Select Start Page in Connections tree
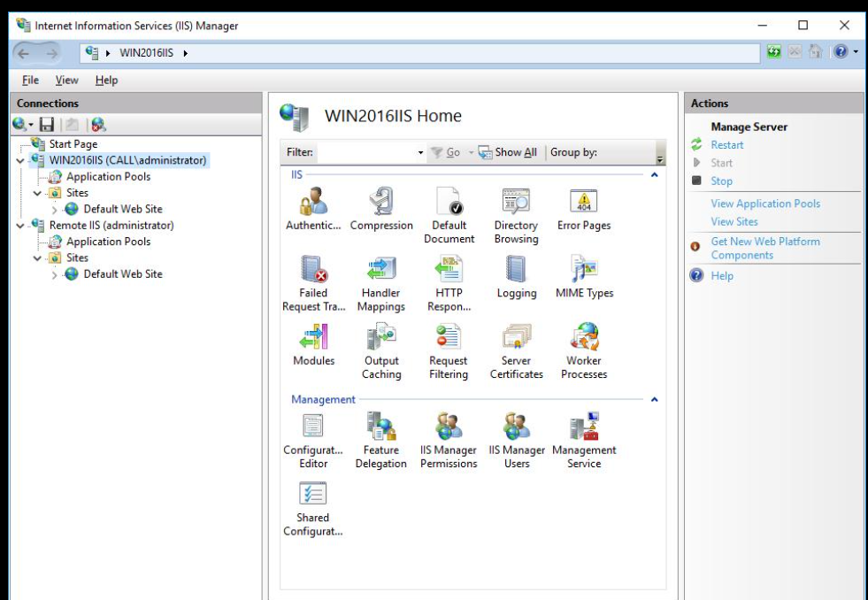Image resolution: width=868 pixels, height=600 pixels. coord(73,144)
